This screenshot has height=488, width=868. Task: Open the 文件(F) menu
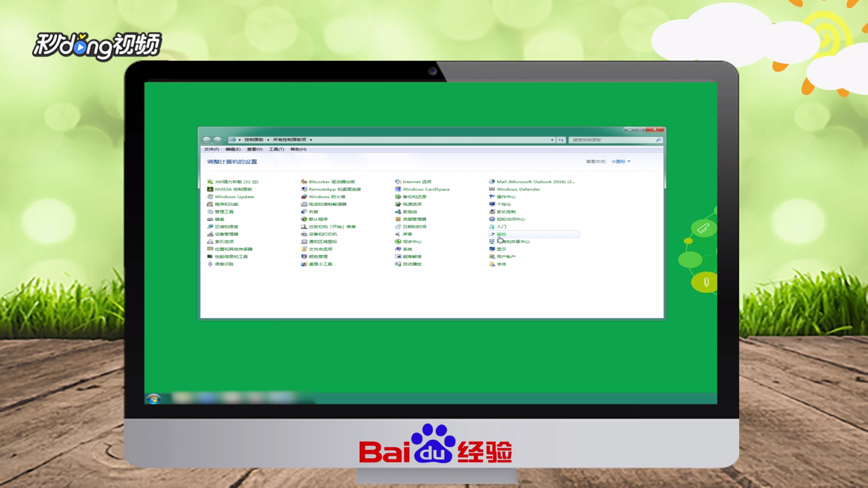(212, 149)
